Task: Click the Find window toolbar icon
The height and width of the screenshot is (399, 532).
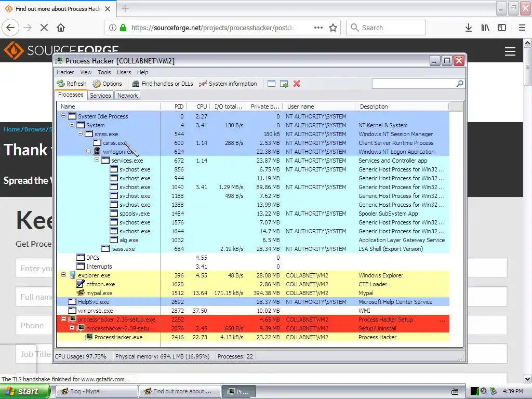Action: [271, 84]
